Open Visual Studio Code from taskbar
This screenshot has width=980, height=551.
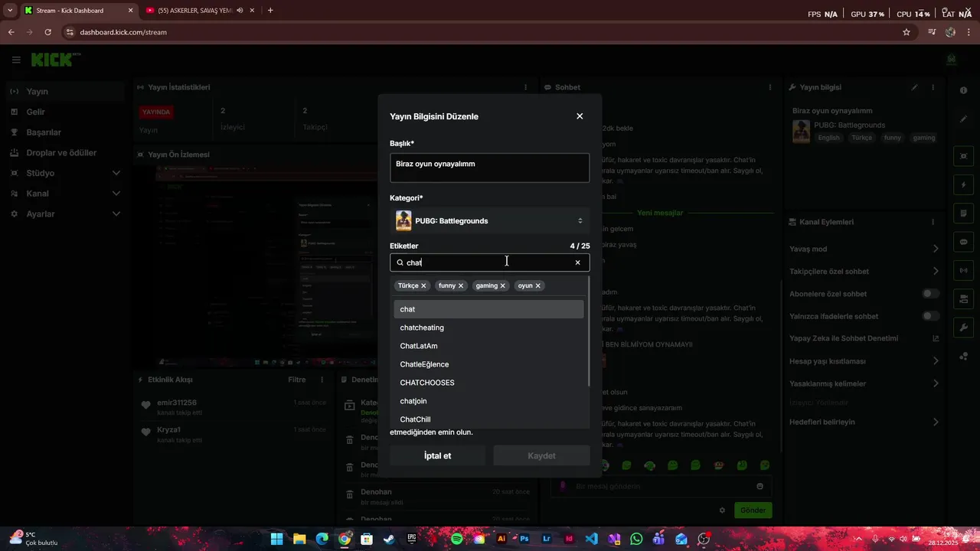(591, 539)
